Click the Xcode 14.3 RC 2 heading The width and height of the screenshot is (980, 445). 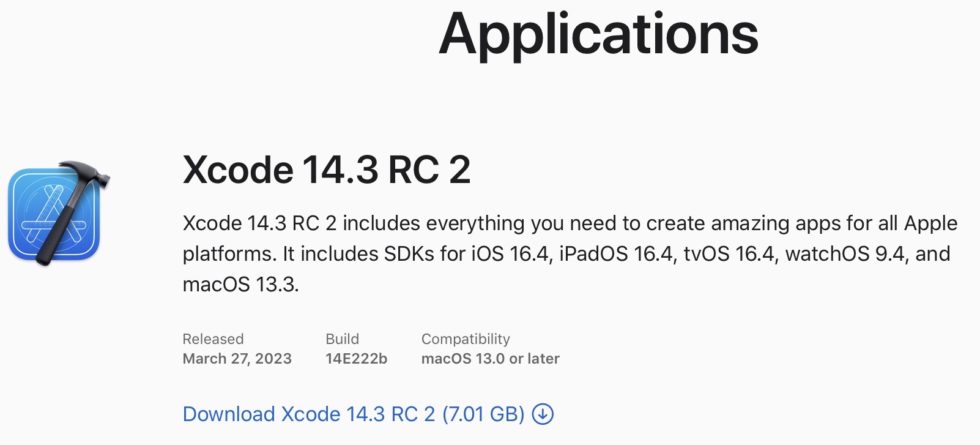(x=327, y=170)
